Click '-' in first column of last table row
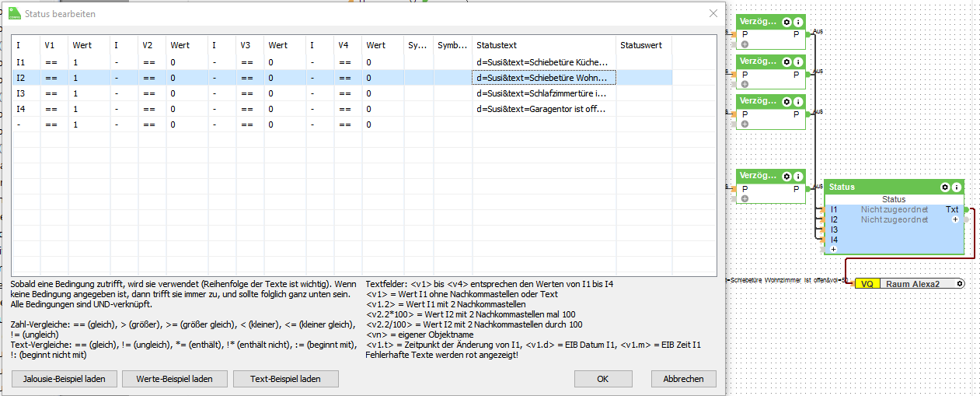 (26, 124)
